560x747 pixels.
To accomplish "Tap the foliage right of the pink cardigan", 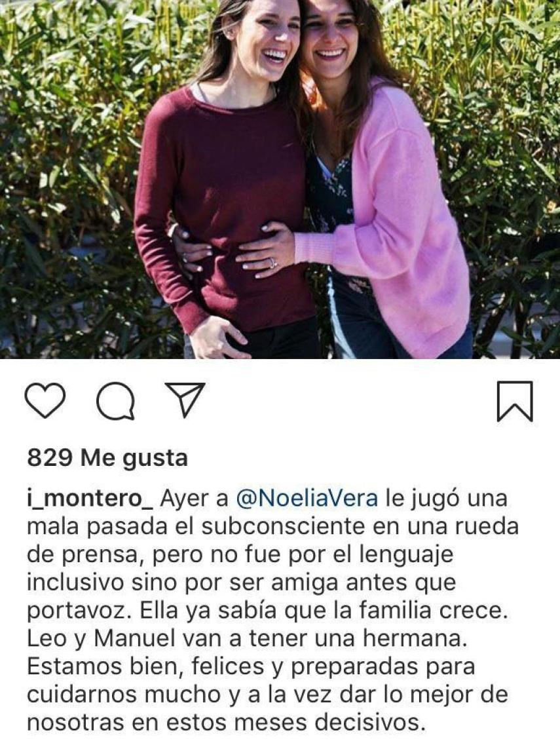I will click(x=514, y=181).
